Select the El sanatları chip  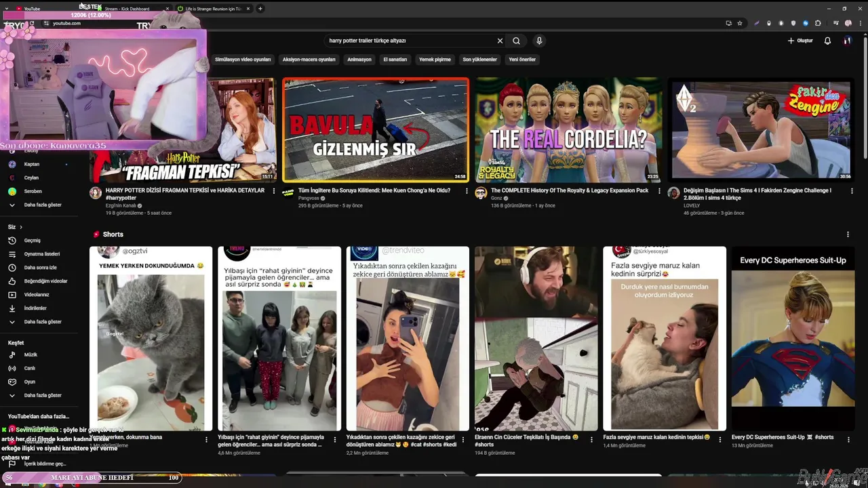pos(395,60)
